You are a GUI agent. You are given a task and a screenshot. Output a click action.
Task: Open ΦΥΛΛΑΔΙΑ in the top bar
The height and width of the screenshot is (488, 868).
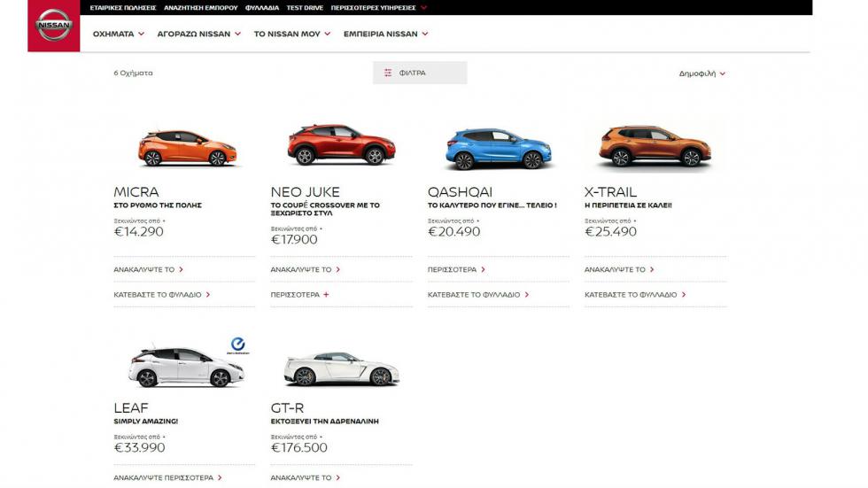point(262,8)
